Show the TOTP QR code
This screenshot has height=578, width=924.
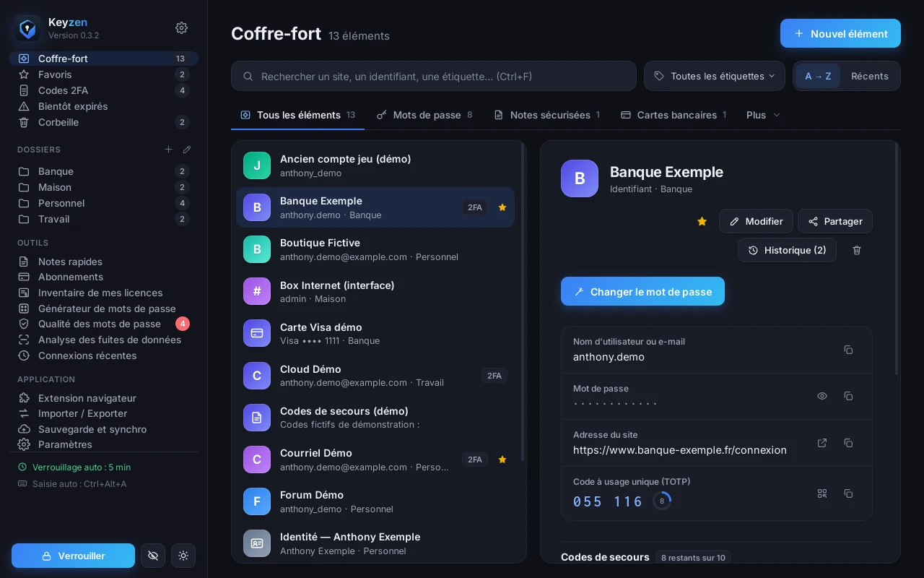(822, 493)
